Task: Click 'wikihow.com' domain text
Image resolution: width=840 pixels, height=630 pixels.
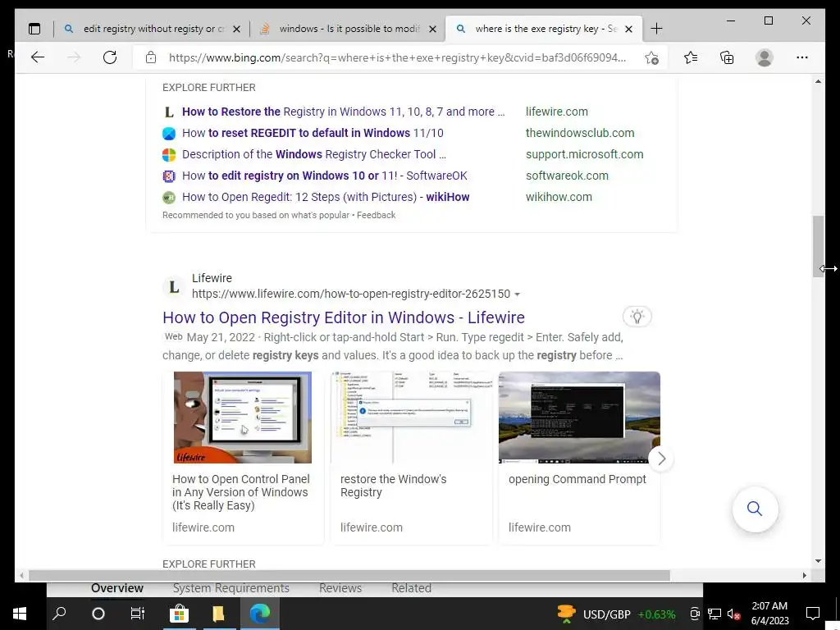Action: tap(559, 197)
